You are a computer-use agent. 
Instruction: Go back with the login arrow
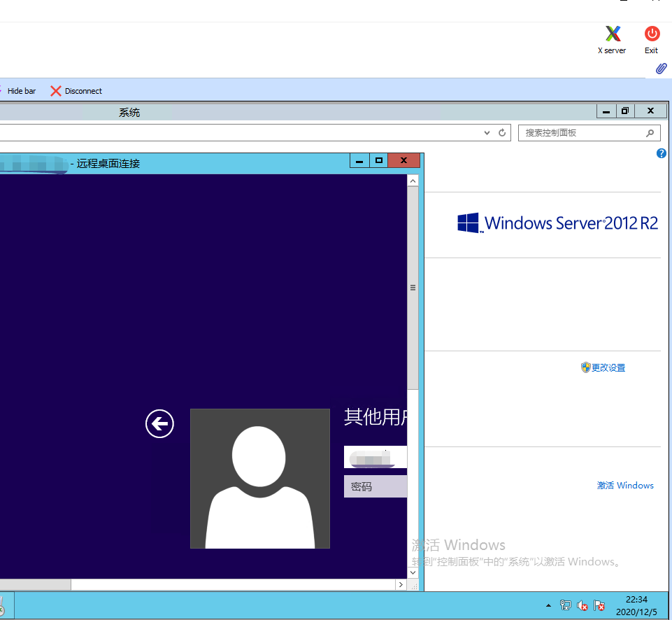coord(159,423)
